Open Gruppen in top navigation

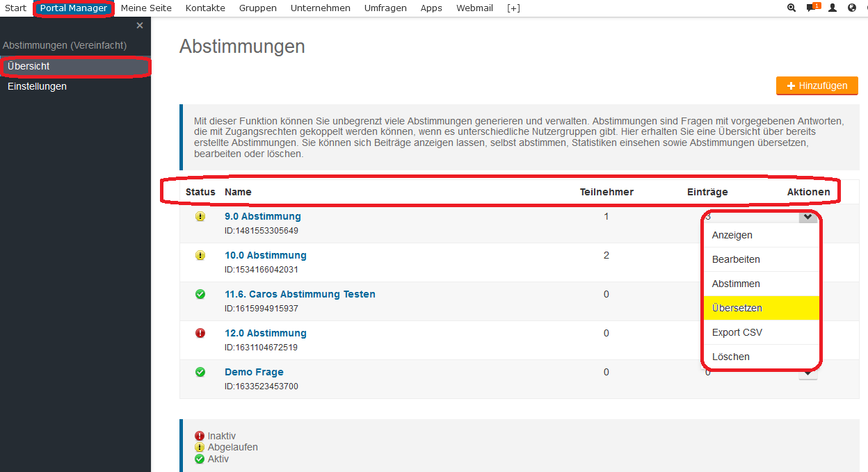[258, 8]
